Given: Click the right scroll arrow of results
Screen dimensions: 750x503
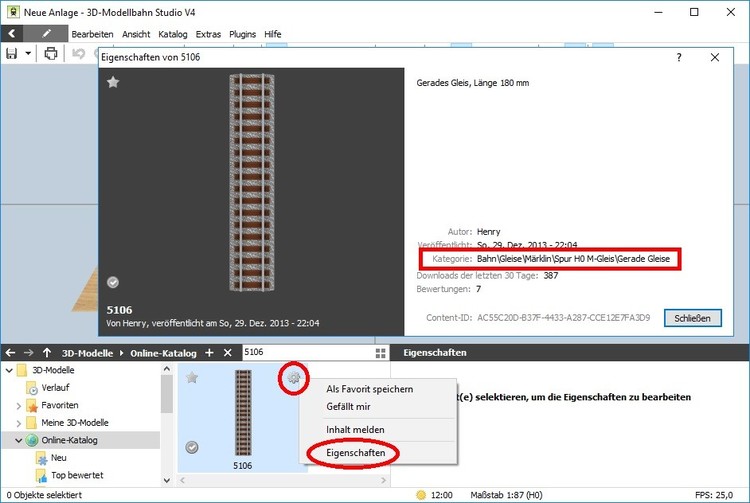Looking at the screenshot, I should [384, 480].
